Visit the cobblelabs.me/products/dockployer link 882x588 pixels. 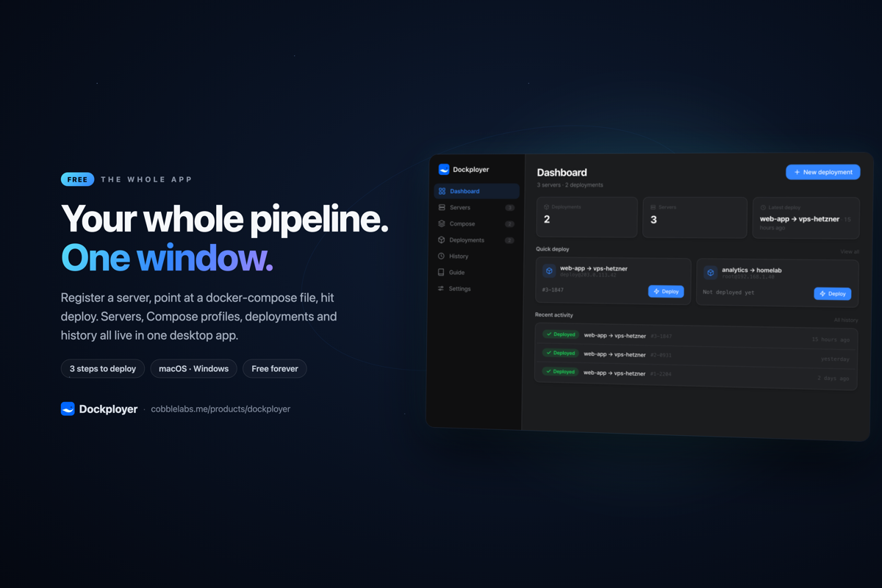(x=220, y=409)
